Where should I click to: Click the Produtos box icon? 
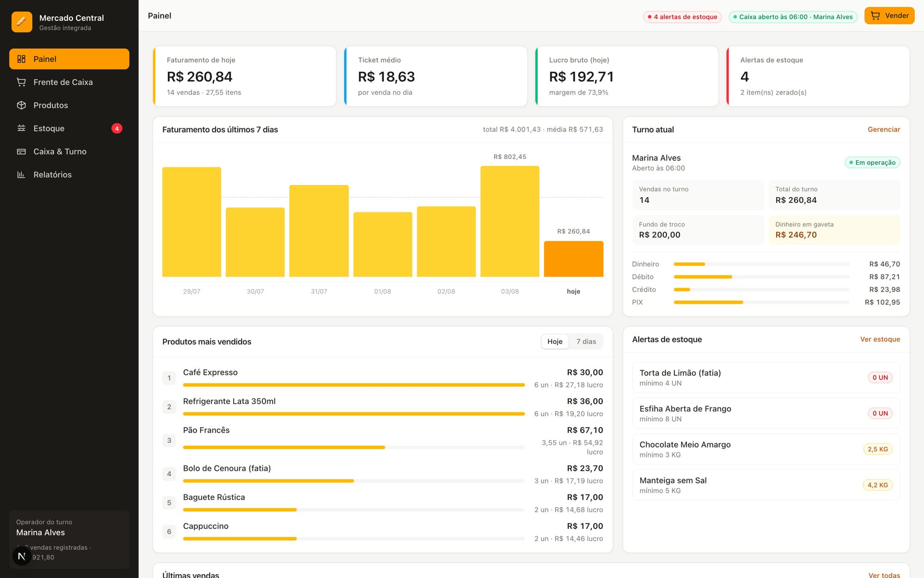point(21,105)
